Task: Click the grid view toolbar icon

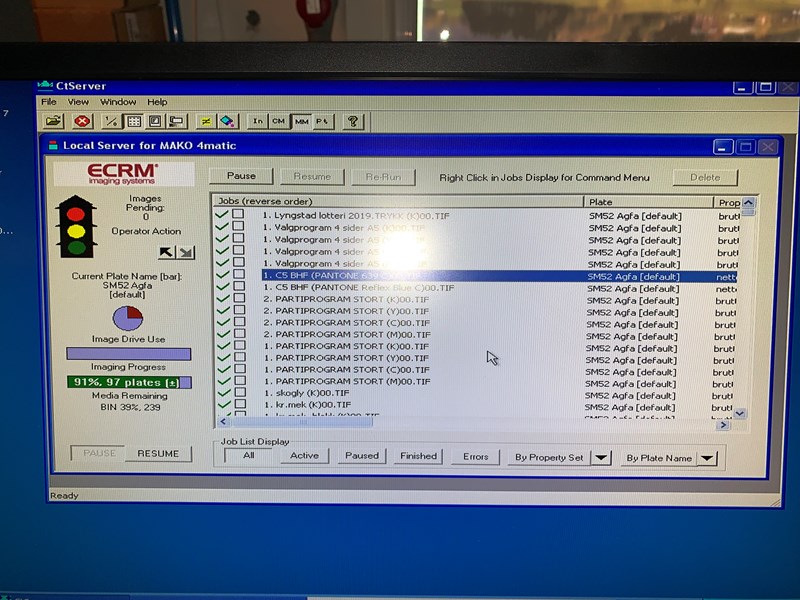Action: pyautogui.click(x=133, y=121)
